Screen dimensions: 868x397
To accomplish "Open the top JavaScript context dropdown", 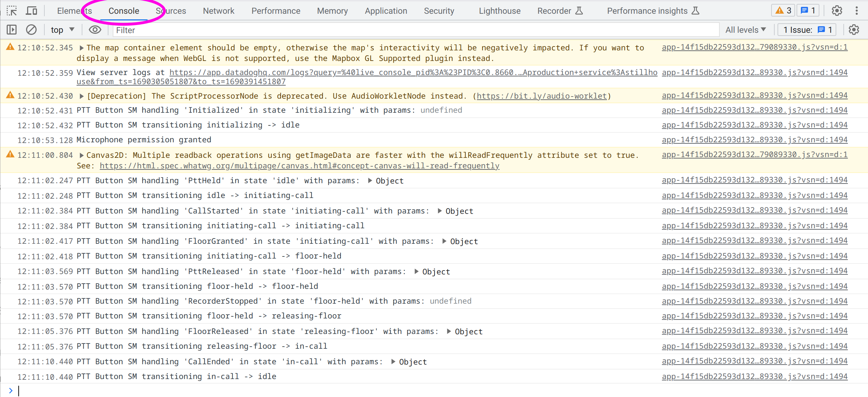I will pos(62,30).
